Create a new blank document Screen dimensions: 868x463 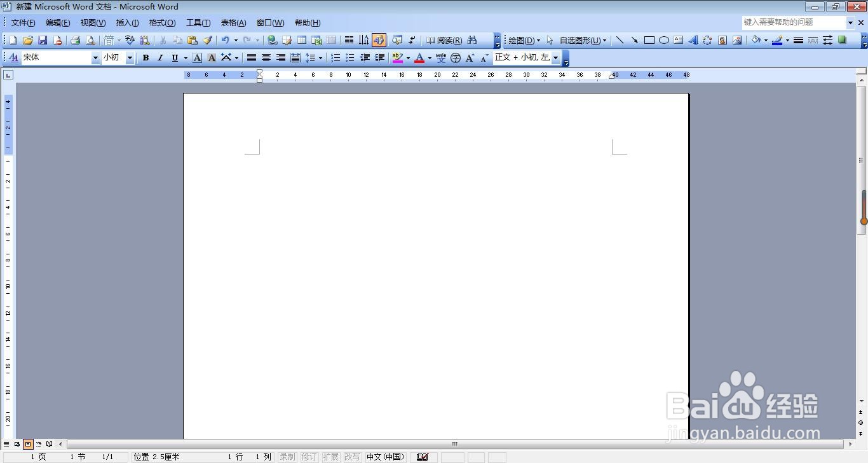tap(13, 40)
